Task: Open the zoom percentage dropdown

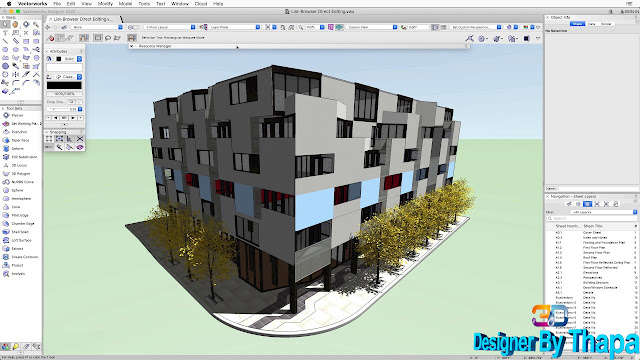Action: [x=315, y=27]
